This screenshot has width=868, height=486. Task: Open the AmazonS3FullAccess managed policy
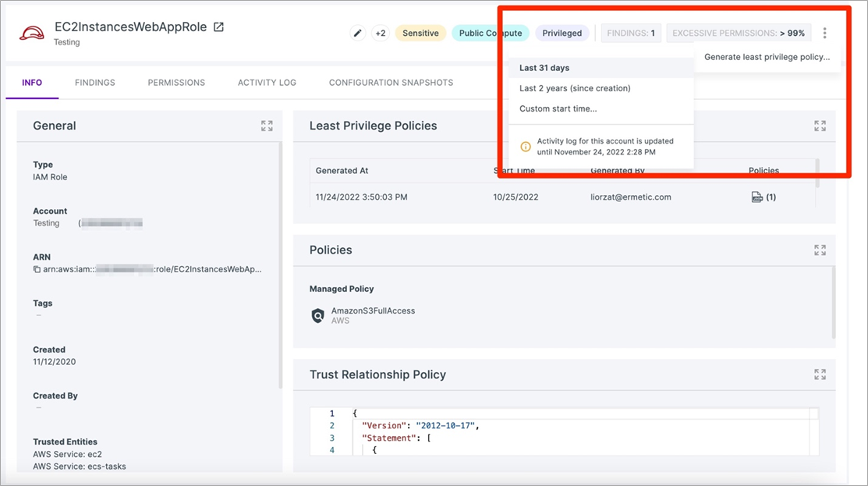[x=373, y=310]
